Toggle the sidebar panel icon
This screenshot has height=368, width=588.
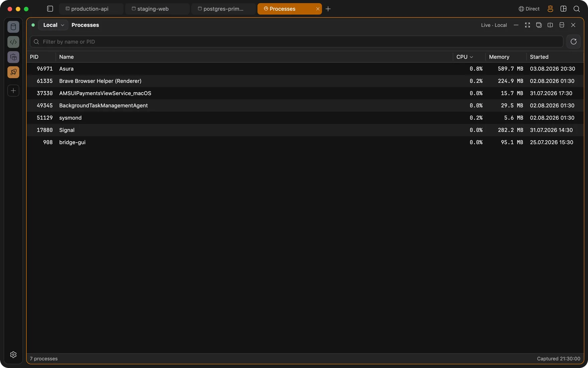click(x=50, y=9)
